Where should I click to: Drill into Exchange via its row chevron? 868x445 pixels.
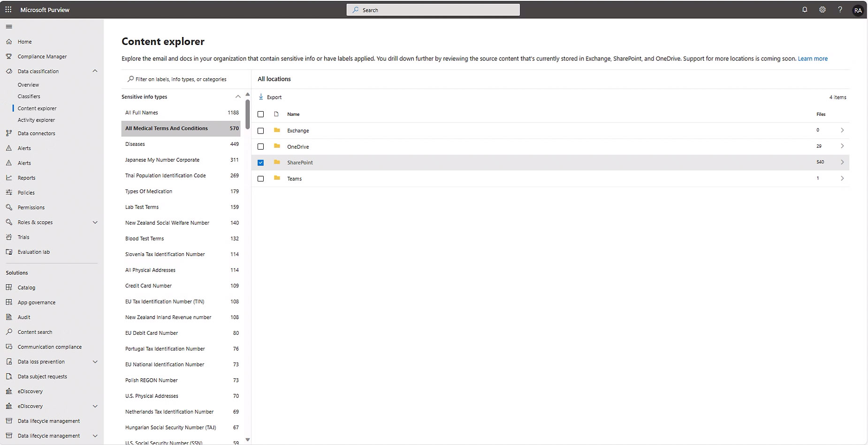pos(842,130)
